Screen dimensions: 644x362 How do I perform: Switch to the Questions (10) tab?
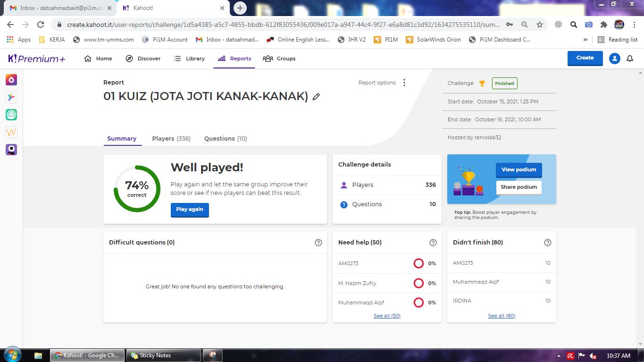pyautogui.click(x=225, y=139)
